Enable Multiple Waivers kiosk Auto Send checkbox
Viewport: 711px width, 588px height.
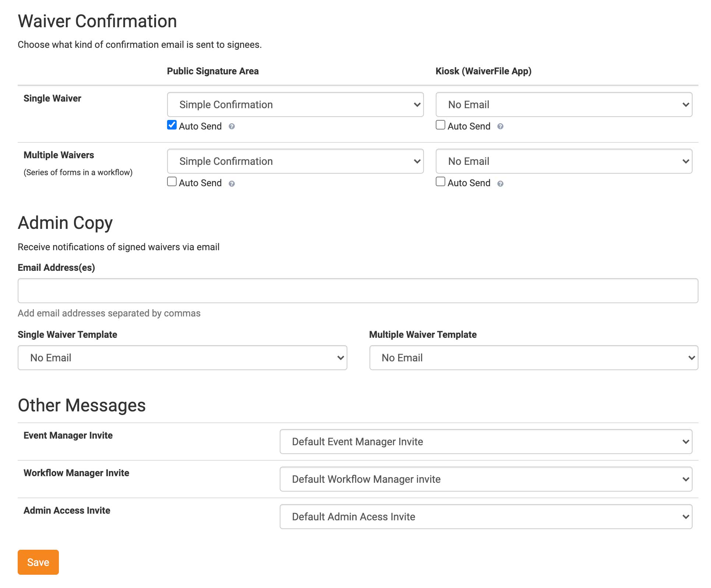[441, 182]
